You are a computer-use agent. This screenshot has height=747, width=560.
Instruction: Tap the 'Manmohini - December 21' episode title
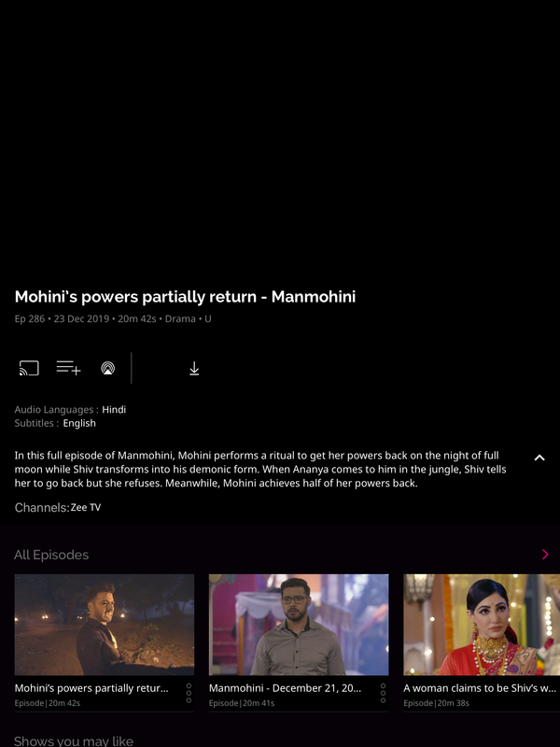pyautogui.click(x=285, y=688)
